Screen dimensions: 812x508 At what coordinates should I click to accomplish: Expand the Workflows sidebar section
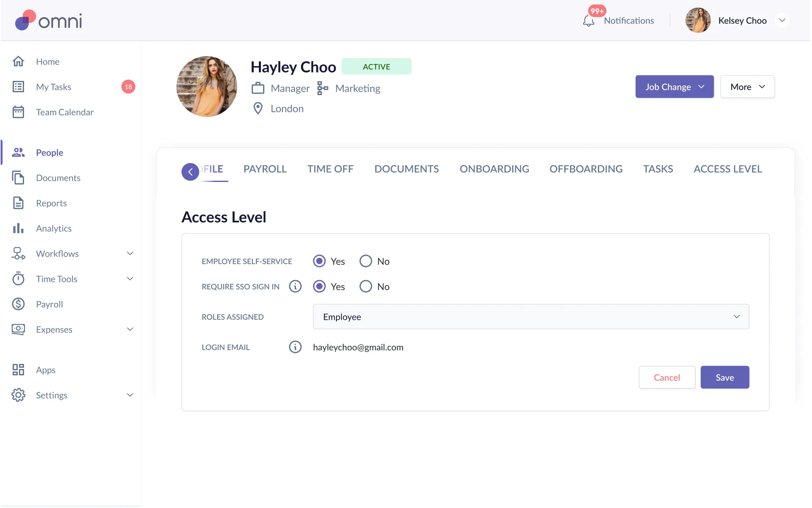point(130,254)
